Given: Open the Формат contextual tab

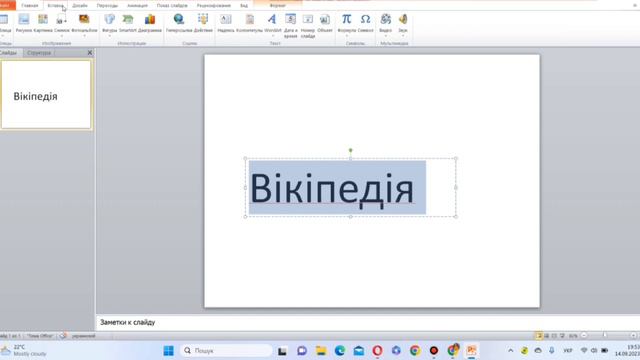Looking at the screenshot, I should pyautogui.click(x=278, y=6).
